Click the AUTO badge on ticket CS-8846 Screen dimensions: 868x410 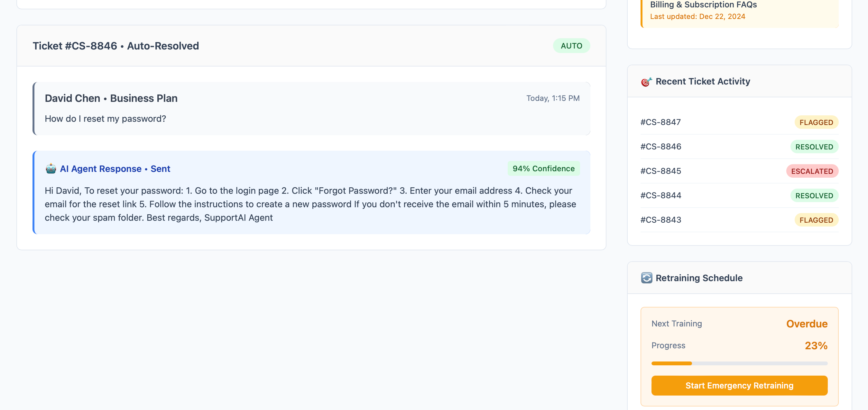[571, 46]
